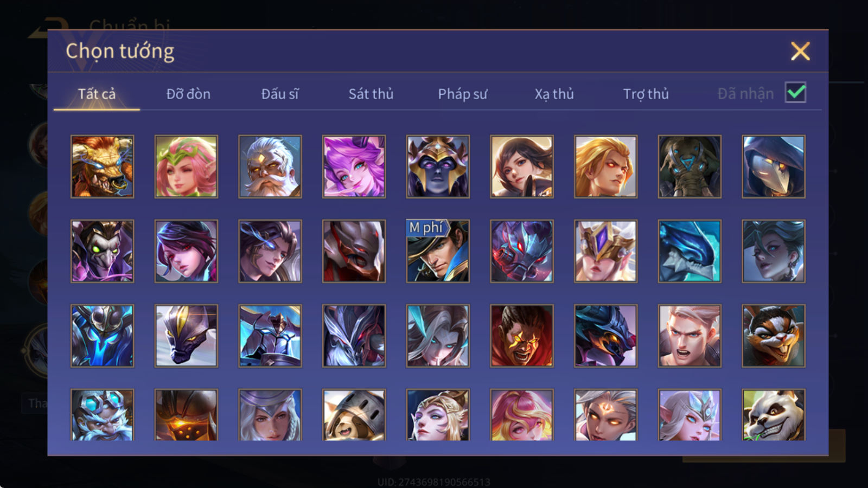Open the Pháp sư tab
The image size is (868, 488).
(x=463, y=94)
